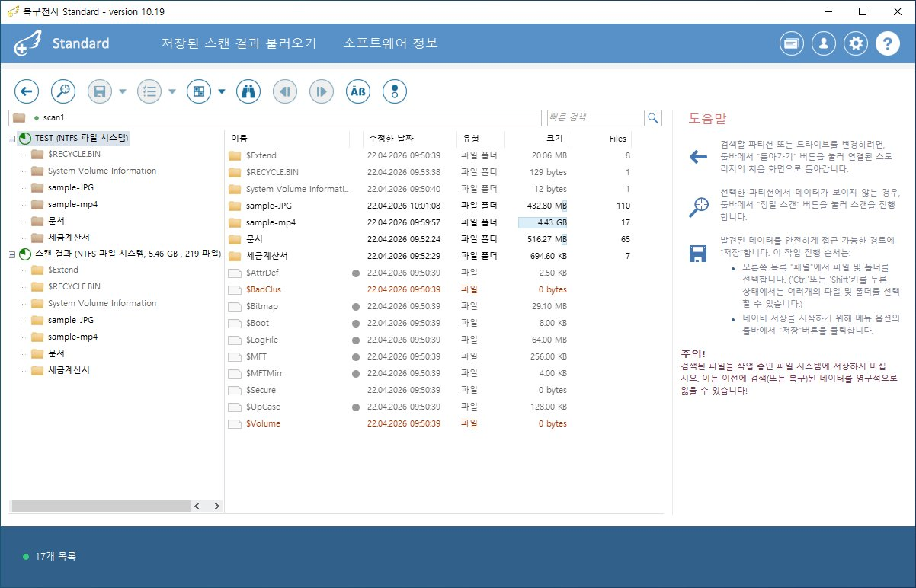
Task: Click tree horizontal scrollbar right arrow
Action: click(216, 506)
